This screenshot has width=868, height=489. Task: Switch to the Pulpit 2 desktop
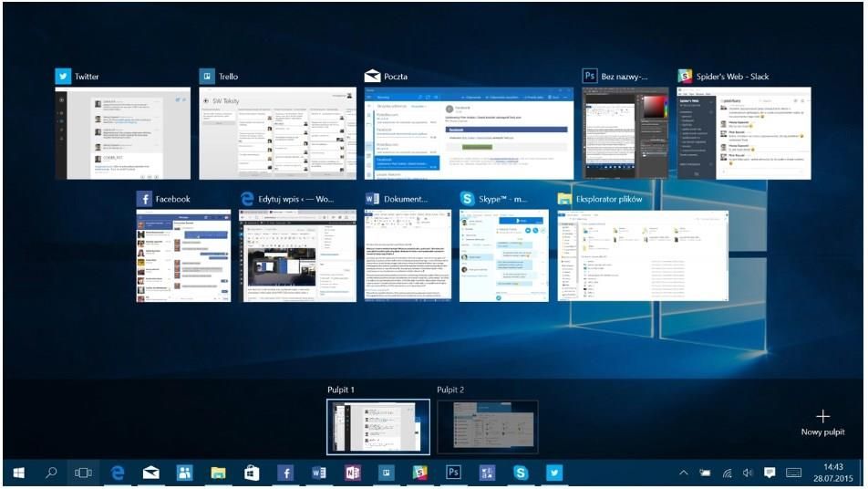click(487, 427)
